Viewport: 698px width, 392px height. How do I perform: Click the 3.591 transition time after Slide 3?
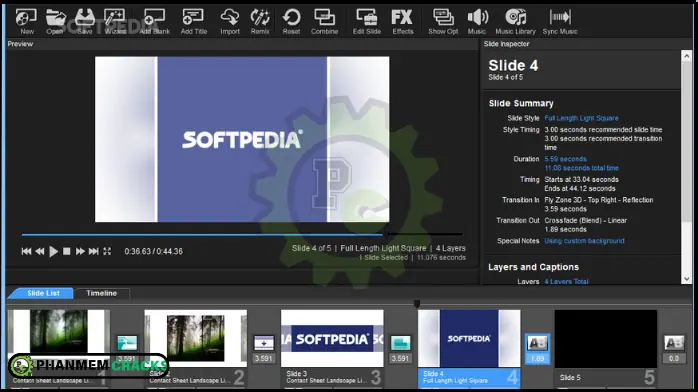click(400, 358)
